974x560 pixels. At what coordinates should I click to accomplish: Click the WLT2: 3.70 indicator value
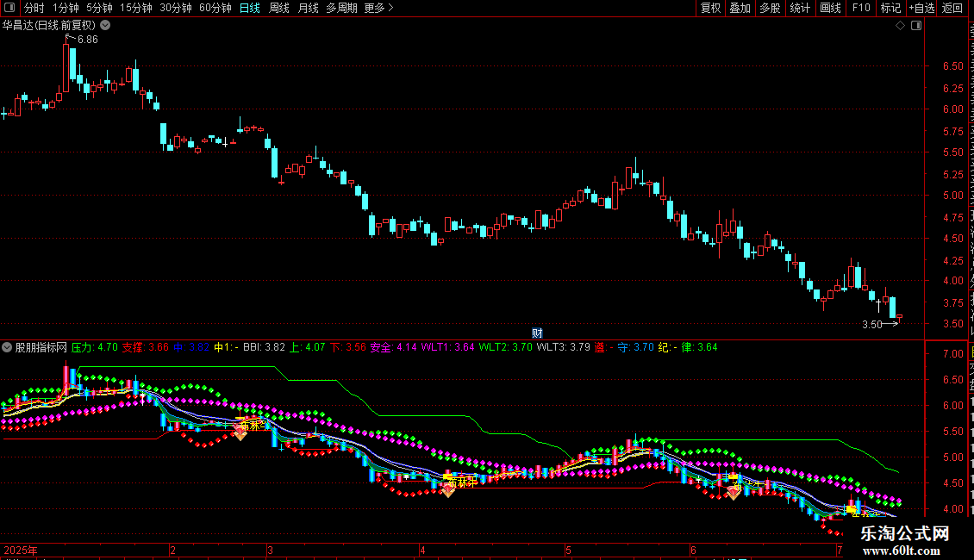pos(506,348)
